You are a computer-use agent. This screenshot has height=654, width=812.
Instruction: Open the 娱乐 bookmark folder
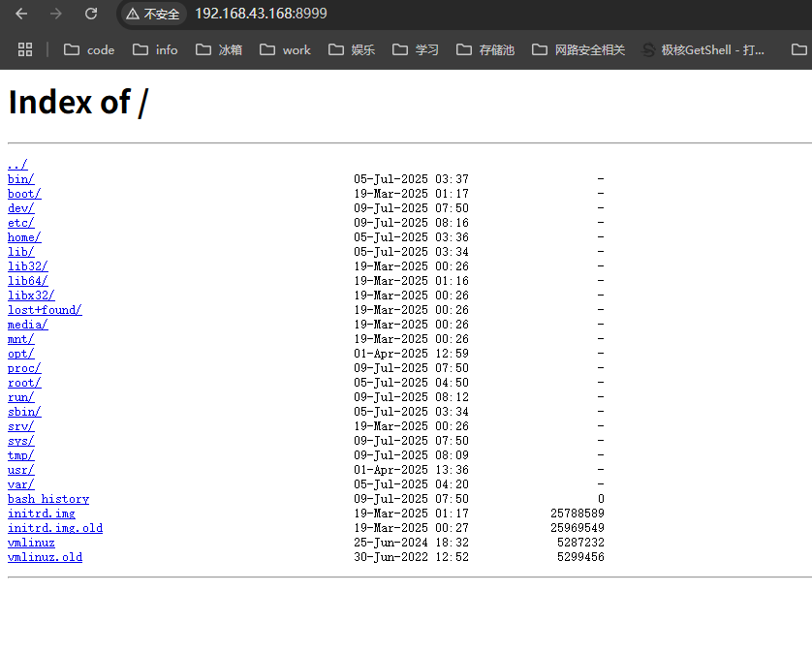click(x=351, y=49)
